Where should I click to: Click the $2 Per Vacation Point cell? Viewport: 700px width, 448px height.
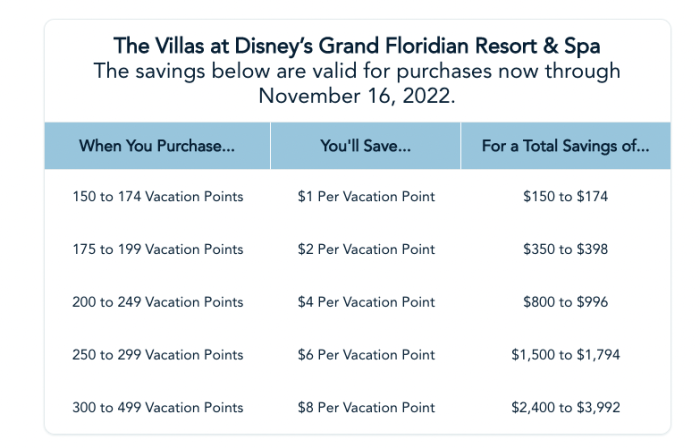pyautogui.click(x=366, y=249)
